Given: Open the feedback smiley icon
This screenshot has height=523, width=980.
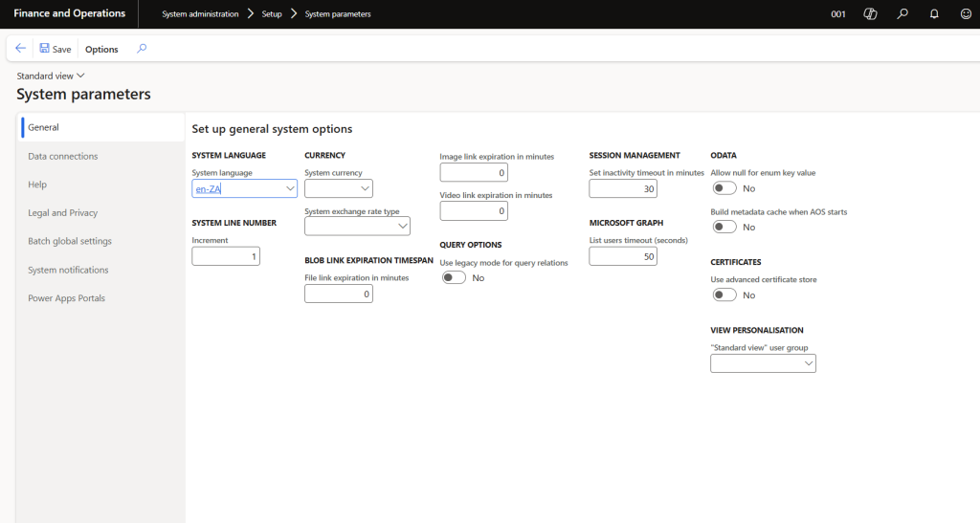Looking at the screenshot, I should [966, 13].
